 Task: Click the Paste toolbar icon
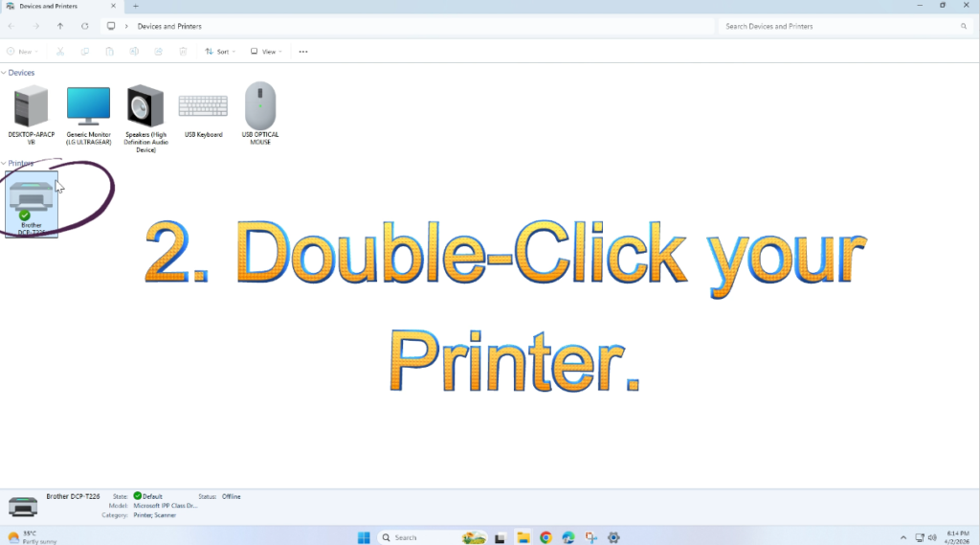(x=109, y=52)
